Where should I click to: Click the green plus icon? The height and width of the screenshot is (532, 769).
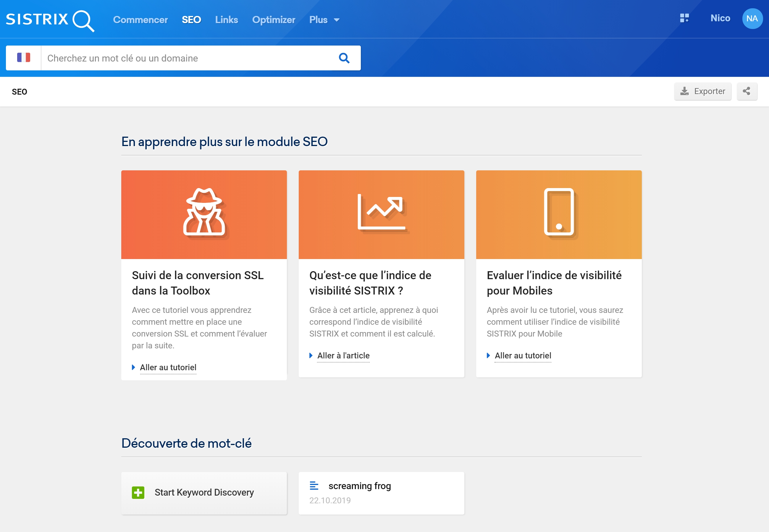138,493
